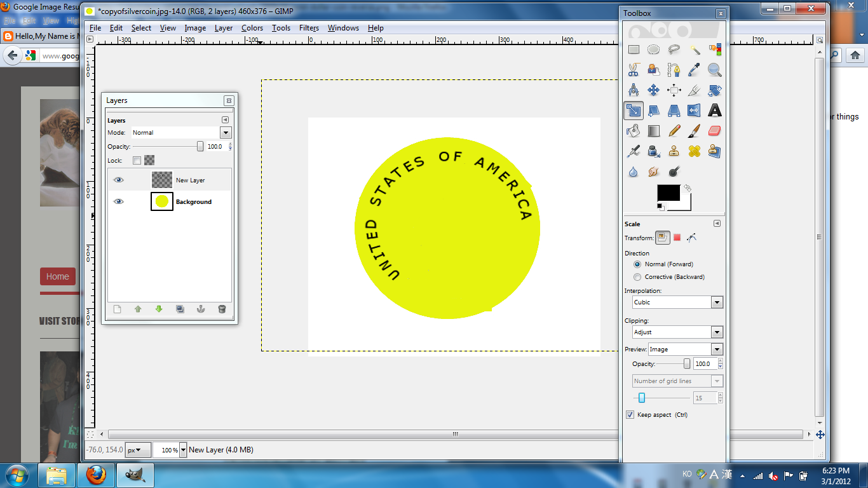This screenshot has width=868, height=488.
Task: Delete layer with trash icon
Action: (x=222, y=309)
